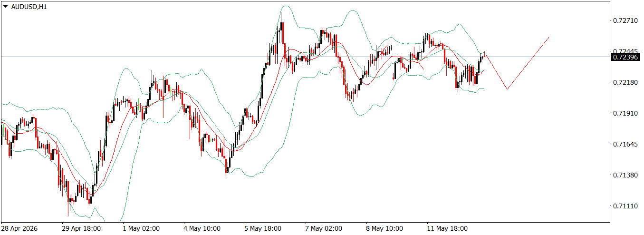Click the 0.72445 price axis label
Image resolution: width=644 pixels, height=235 pixels.
tap(625, 51)
